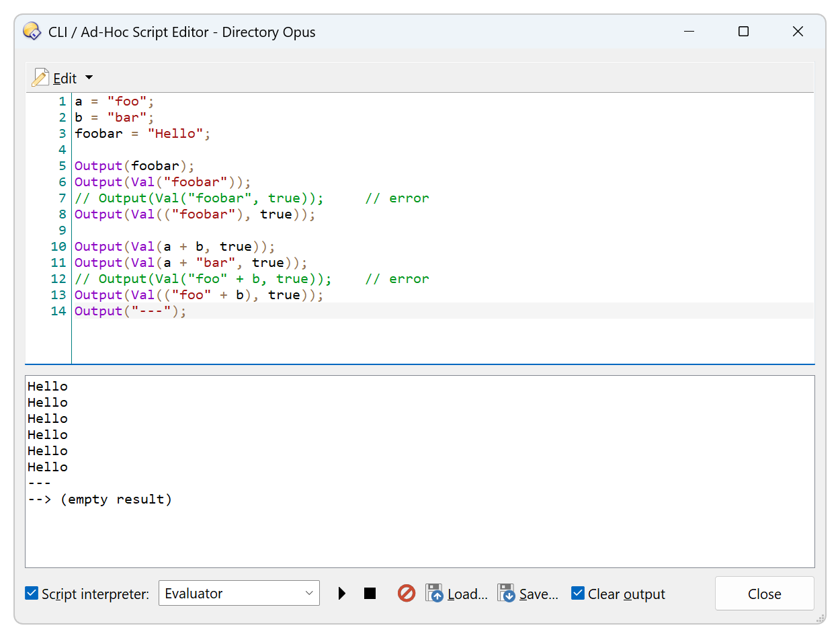
Task: Click the Load... button label
Action: pyautogui.click(x=468, y=594)
